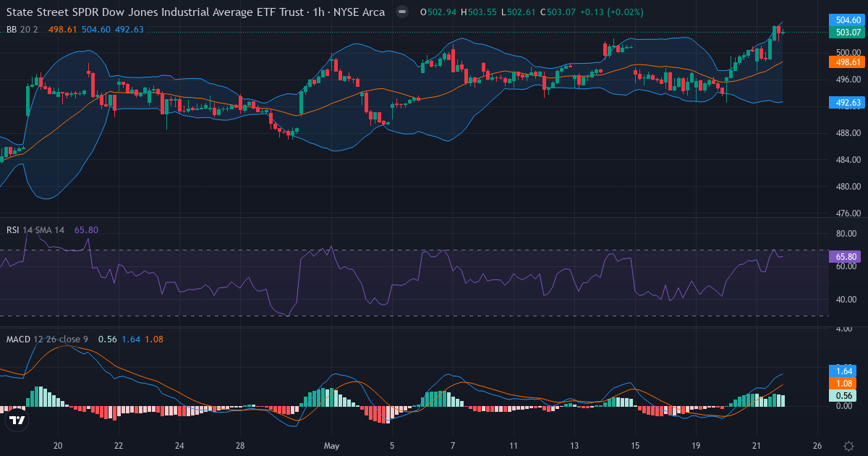Click MACD line legend value 1.64

[130, 339]
